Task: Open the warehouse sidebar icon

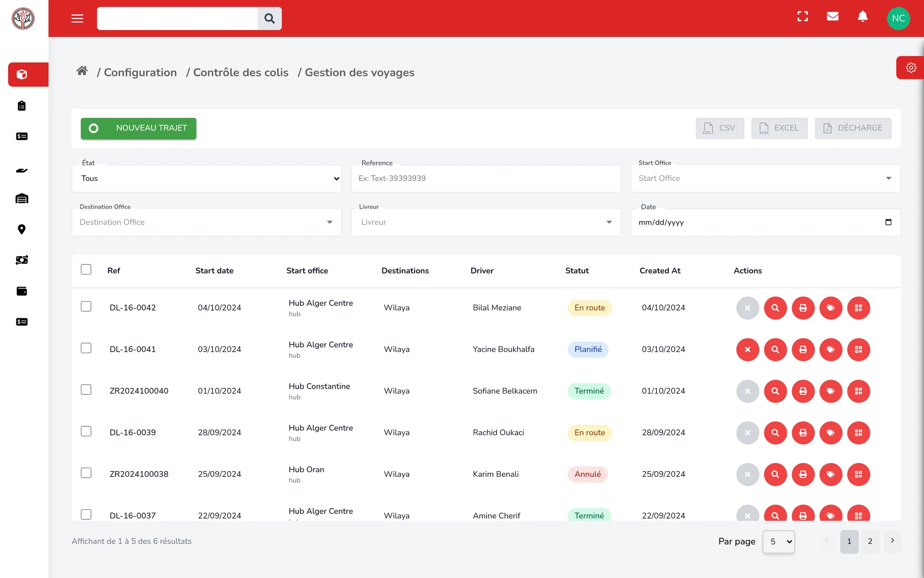Action: coord(22,198)
